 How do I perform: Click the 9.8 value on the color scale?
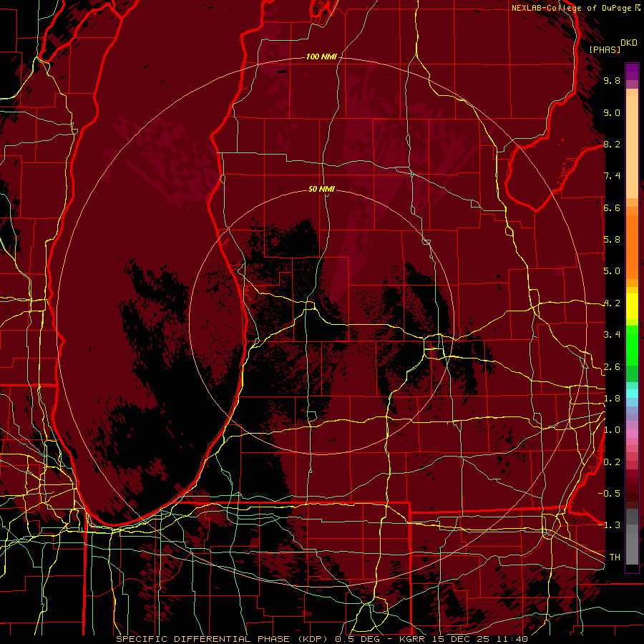612,80
